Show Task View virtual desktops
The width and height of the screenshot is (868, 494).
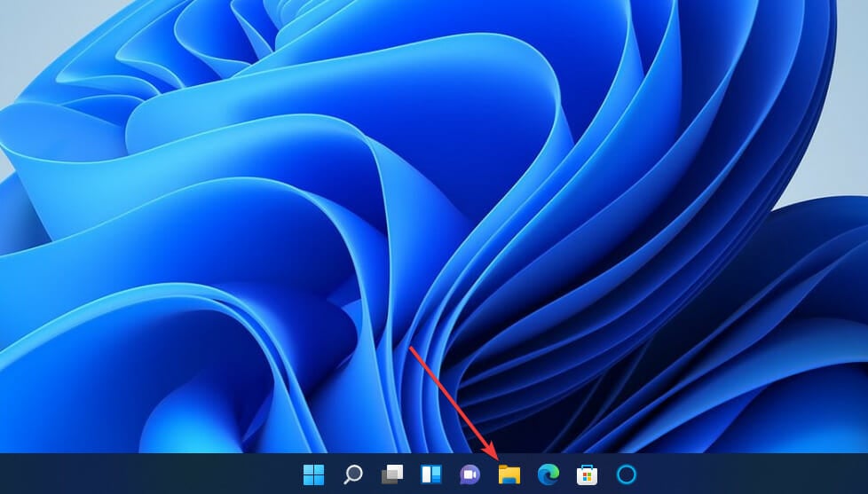pyautogui.click(x=391, y=474)
